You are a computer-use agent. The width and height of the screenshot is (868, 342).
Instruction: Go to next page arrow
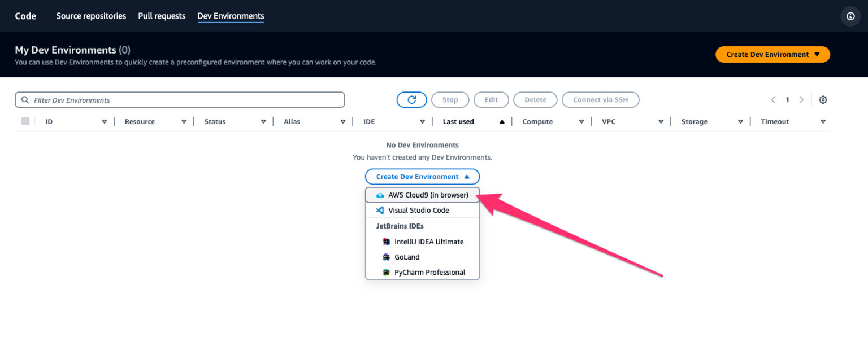[x=801, y=100]
